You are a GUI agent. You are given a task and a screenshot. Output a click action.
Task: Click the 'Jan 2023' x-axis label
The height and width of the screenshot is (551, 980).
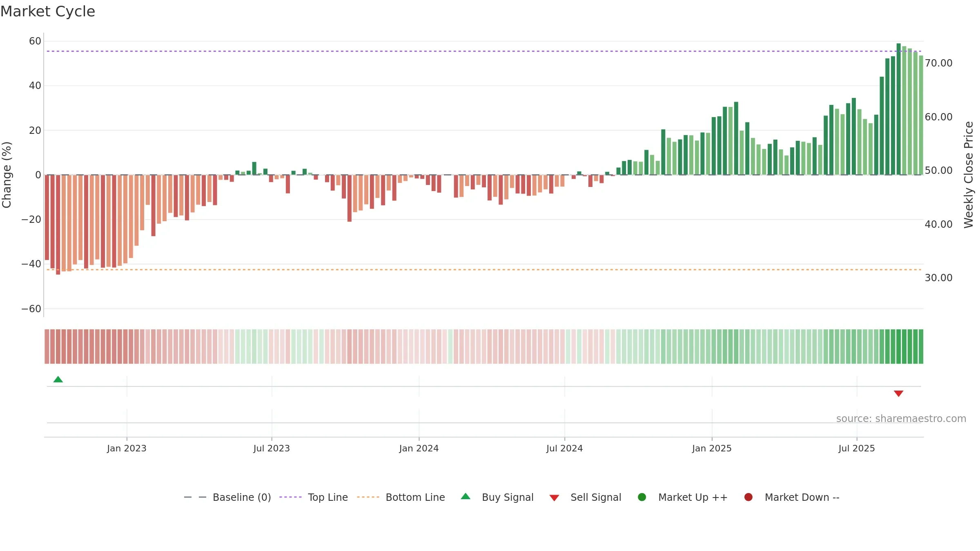pos(127,449)
